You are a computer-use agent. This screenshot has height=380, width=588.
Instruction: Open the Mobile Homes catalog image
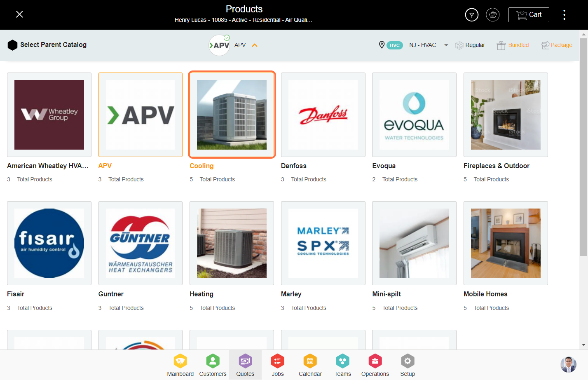click(506, 243)
